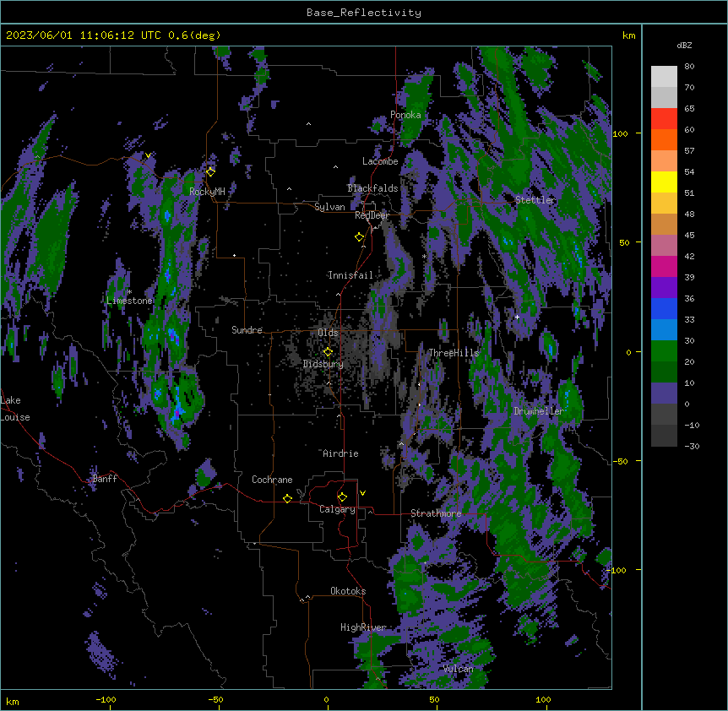The height and width of the screenshot is (711, 728).
Task: Click the Sundre town label
Action: [x=247, y=330]
